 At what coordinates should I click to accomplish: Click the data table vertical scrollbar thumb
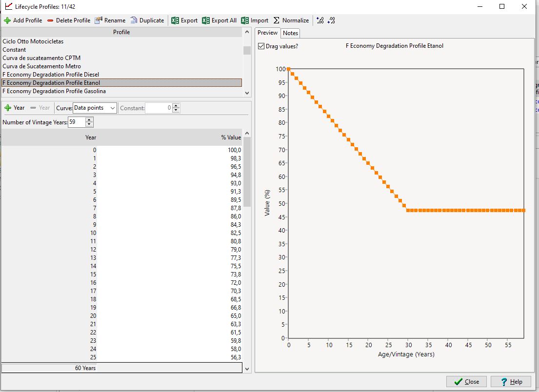click(247, 172)
